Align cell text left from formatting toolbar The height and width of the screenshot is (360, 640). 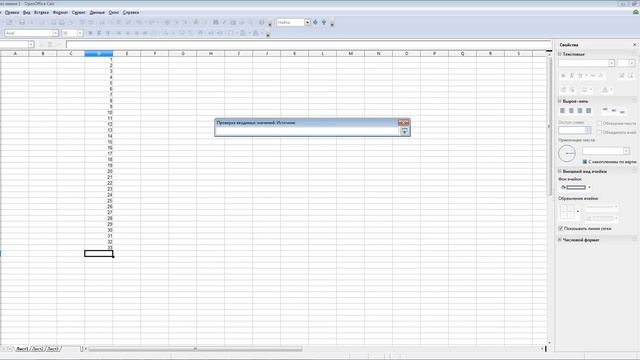coord(119,33)
